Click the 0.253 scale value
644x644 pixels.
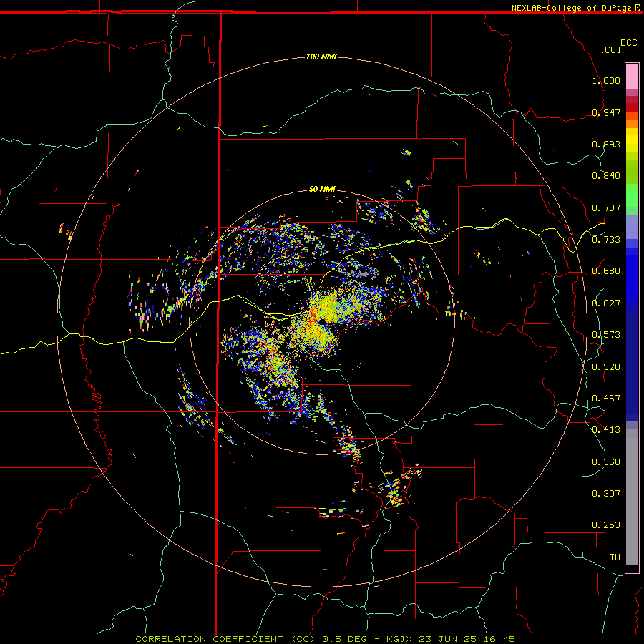click(x=606, y=525)
